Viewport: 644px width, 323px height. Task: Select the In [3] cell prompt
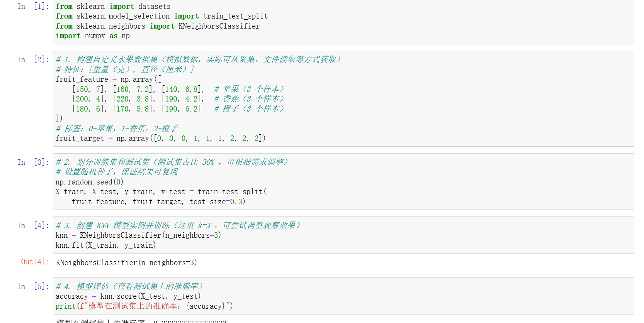pos(33,162)
